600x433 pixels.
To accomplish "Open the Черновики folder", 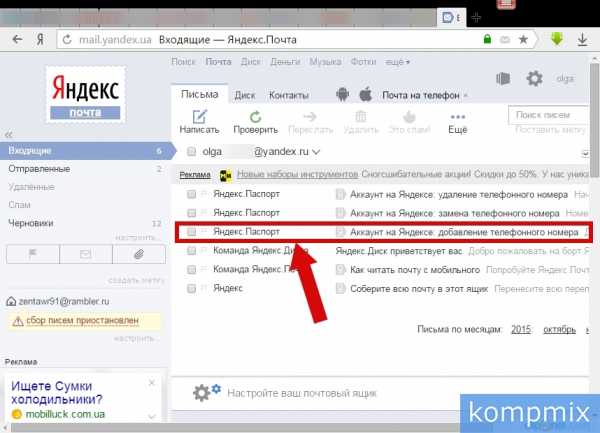I will [x=31, y=223].
